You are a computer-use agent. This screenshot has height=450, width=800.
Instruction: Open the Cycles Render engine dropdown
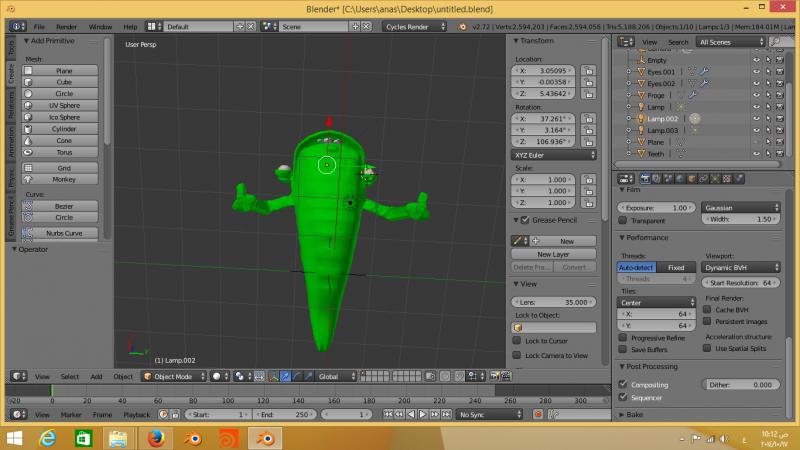416,26
